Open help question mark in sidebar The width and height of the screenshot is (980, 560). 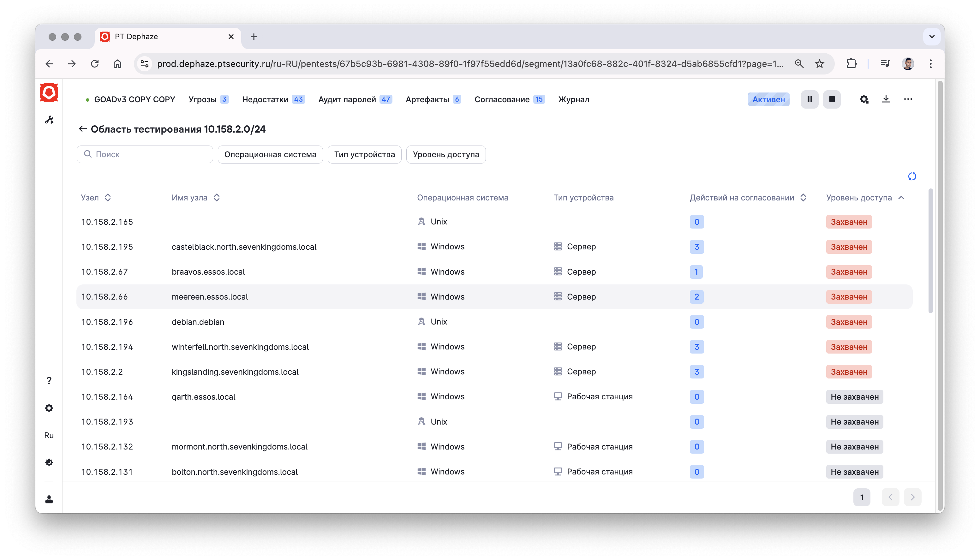[x=49, y=381]
